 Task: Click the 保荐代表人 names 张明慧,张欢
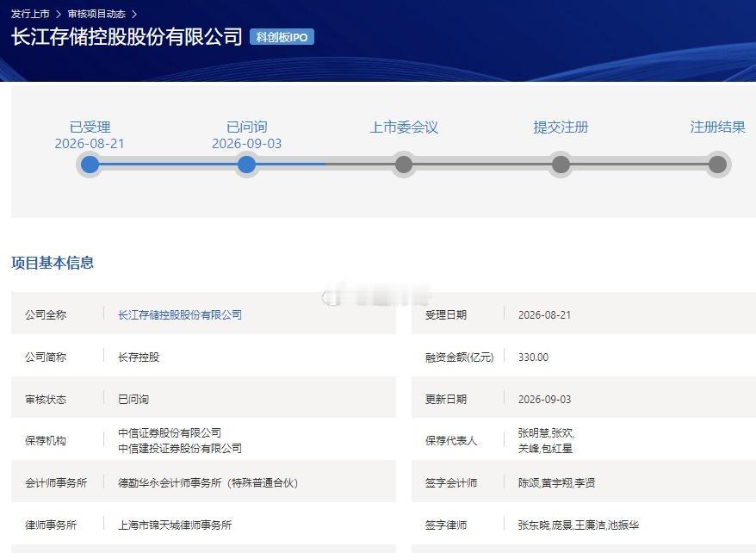click(546, 433)
